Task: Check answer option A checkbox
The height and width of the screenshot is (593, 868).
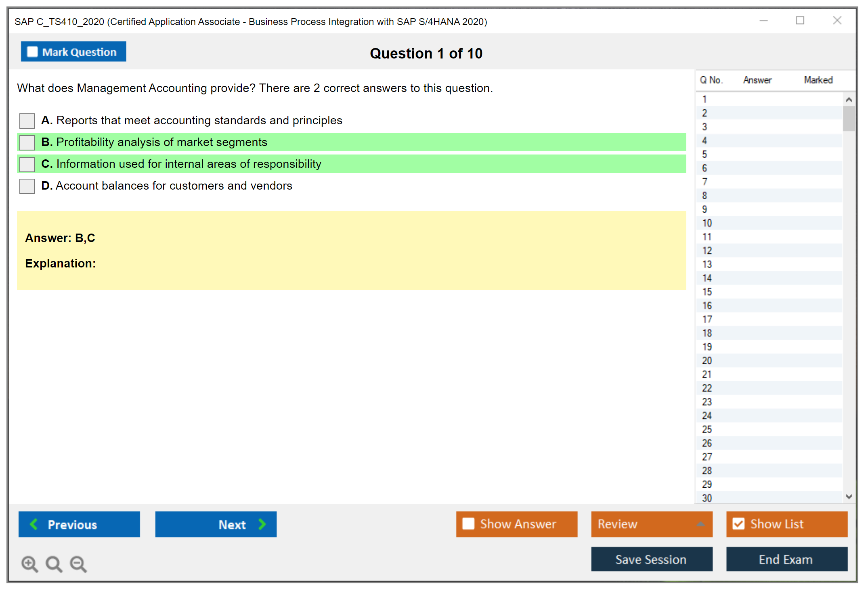Action: (x=27, y=121)
